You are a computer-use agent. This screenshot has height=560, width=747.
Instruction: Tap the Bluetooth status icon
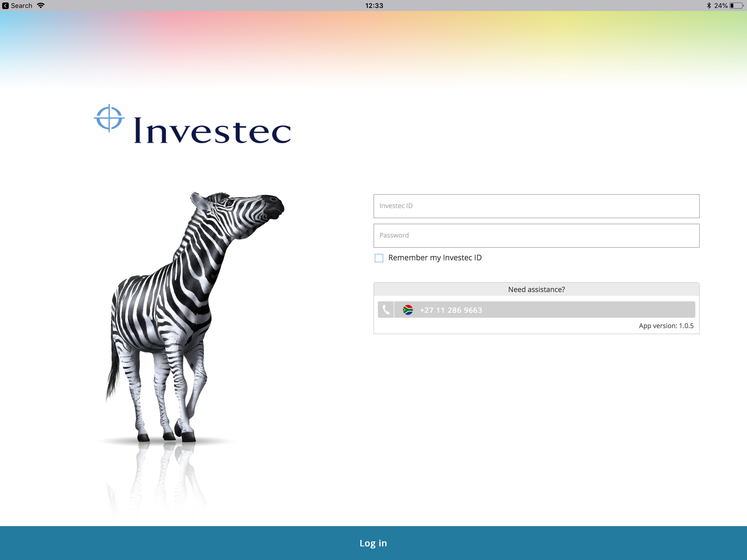[x=708, y=5]
